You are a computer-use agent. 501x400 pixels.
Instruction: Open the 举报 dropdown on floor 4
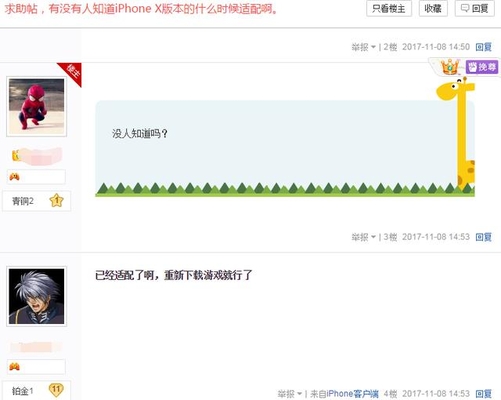click(x=290, y=394)
